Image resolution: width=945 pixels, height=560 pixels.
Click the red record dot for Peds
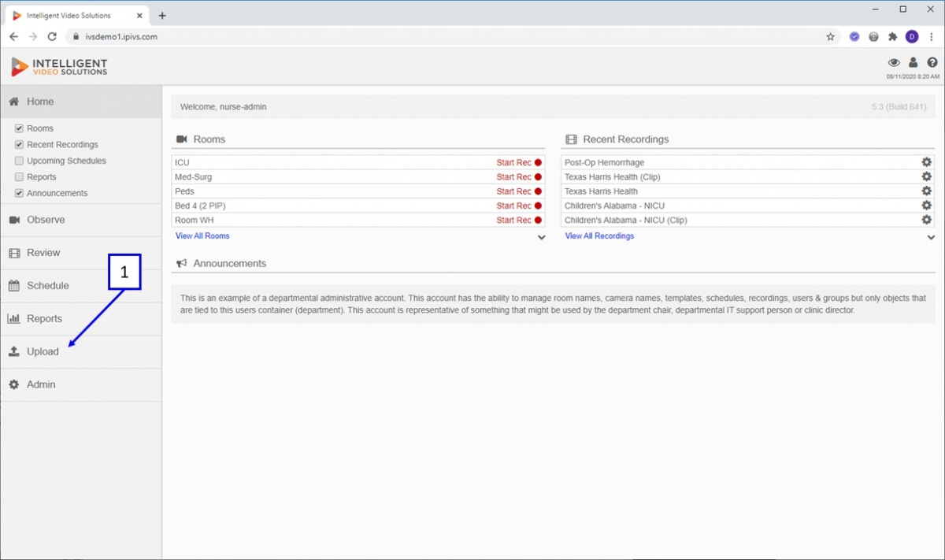click(x=539, y=191)
